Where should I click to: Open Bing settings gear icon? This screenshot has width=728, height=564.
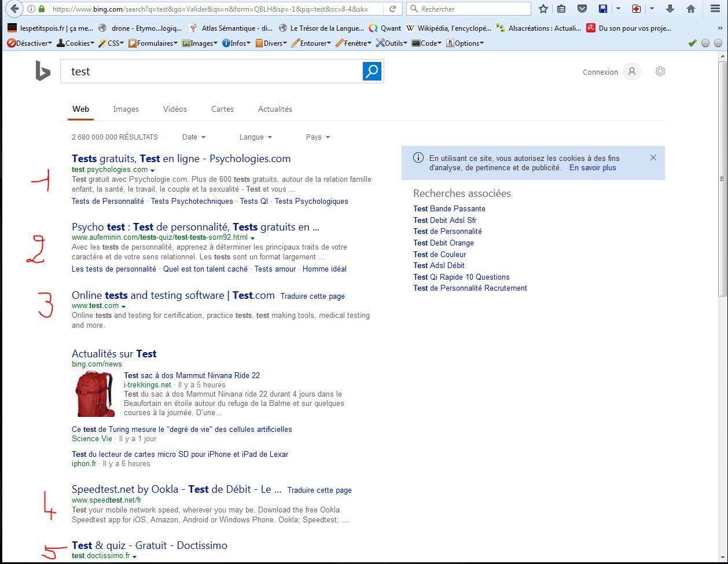[660, 71]
